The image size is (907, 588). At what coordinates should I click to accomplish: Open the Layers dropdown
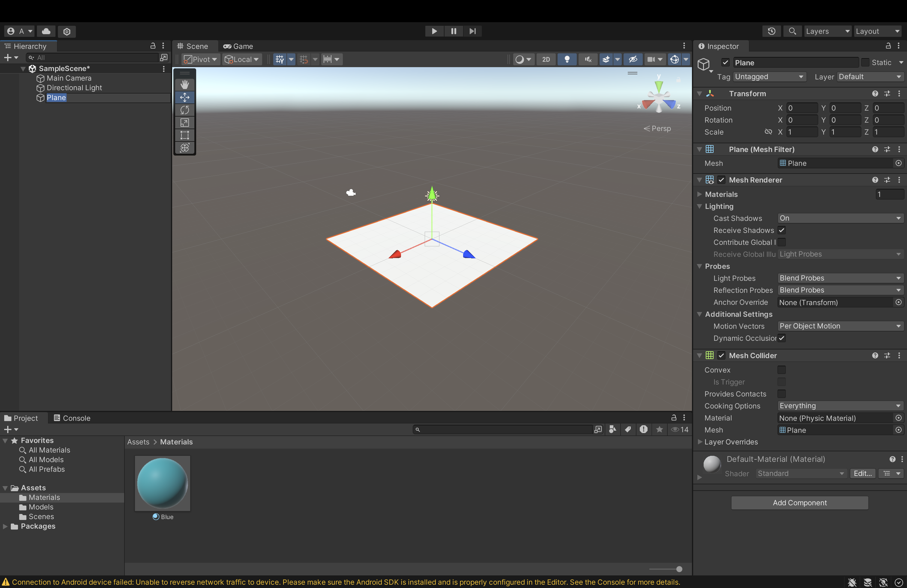[827, 31]
